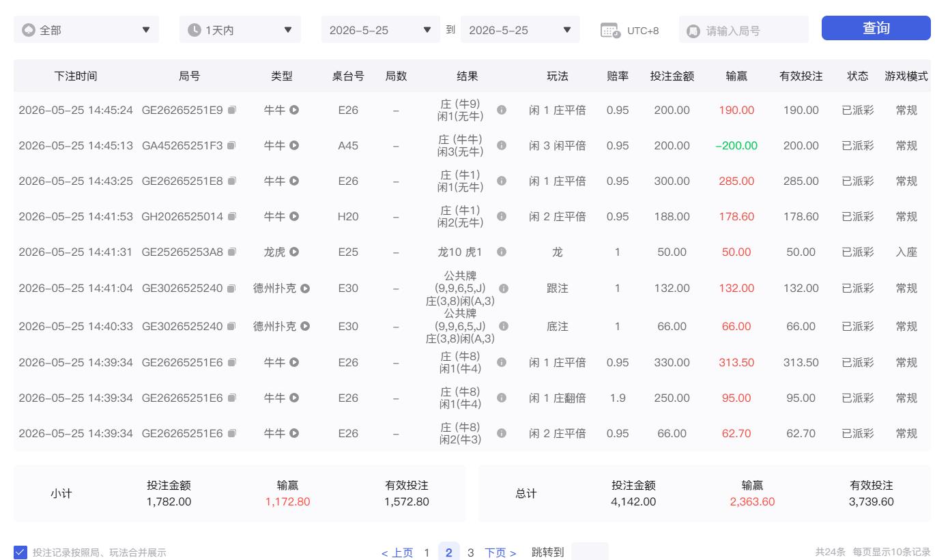Click the table number E25

[x=348, y=252]
